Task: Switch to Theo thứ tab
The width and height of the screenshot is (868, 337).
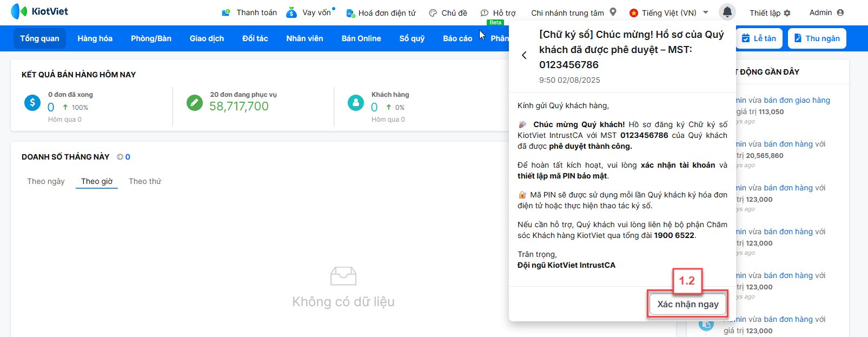Action: click(145, 181)
